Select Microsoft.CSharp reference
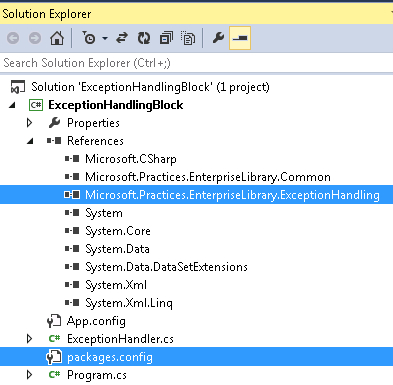The image size is (393, 385). coord(131,159)
